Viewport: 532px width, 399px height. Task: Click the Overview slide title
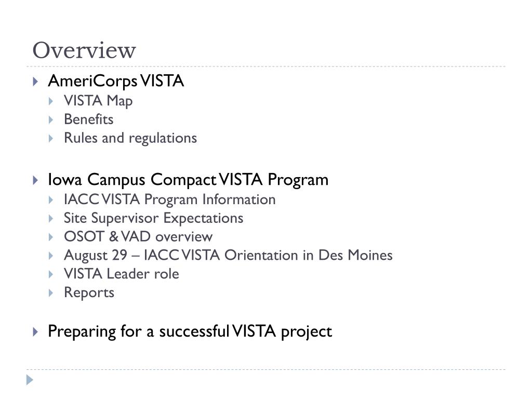pyautogui.click(x=84, y=50)
